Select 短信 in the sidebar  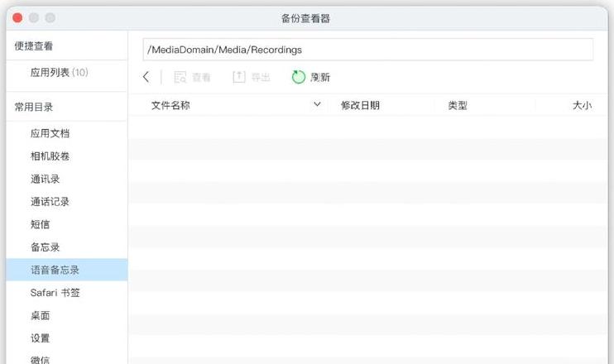click(x=40, y=224)
